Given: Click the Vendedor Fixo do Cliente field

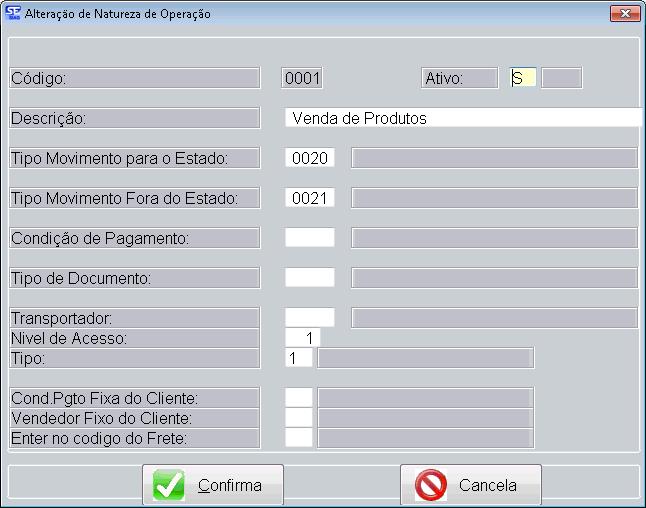Looking at the screenshot, I should coord(299,418).
